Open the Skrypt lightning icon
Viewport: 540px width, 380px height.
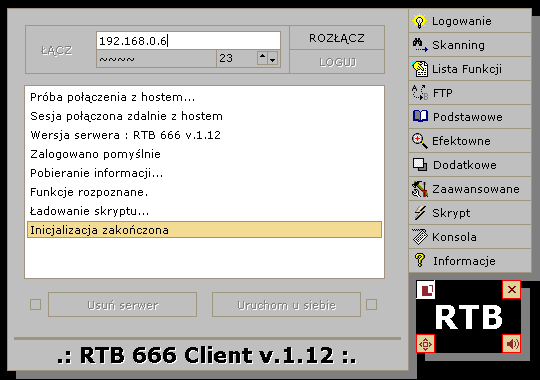[x=420, y=213]
